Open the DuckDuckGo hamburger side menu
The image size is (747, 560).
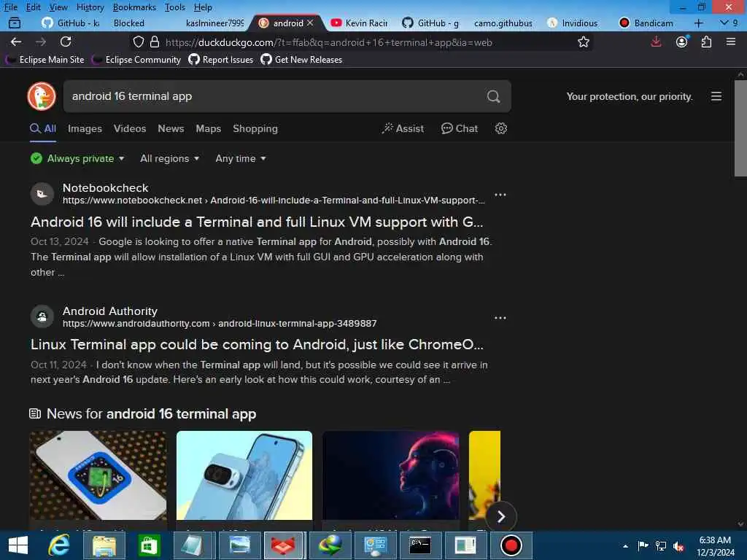point(716,97)
